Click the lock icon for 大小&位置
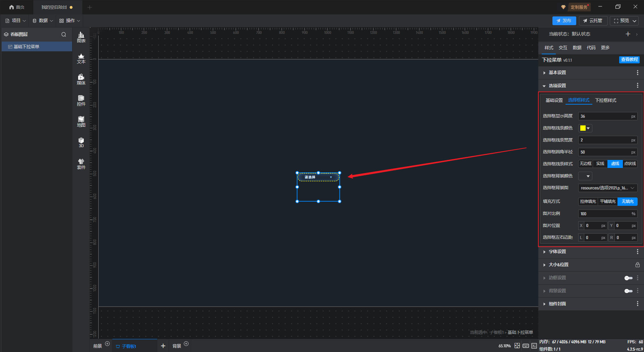Viewport: 644px width, 352px height. 638,265
